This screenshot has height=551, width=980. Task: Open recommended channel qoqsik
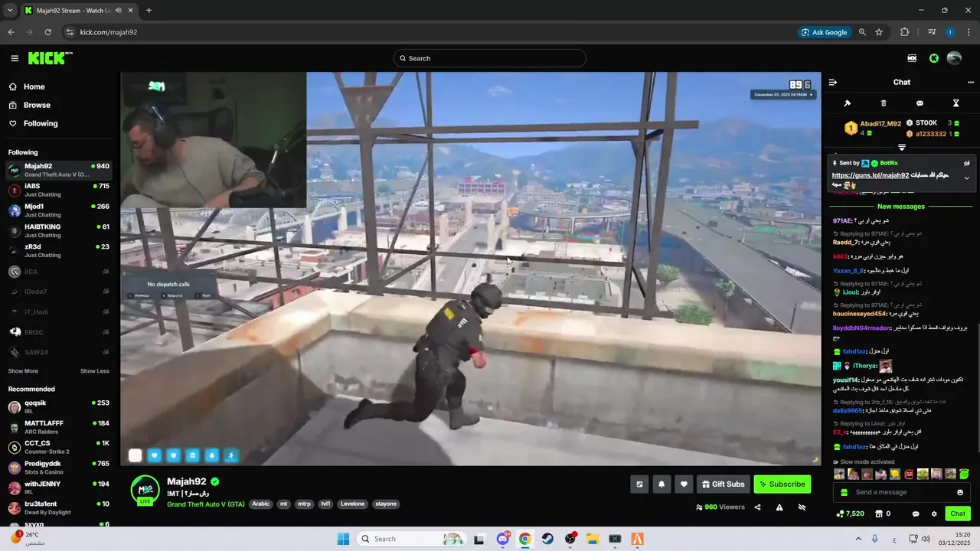tap(59, 407)
